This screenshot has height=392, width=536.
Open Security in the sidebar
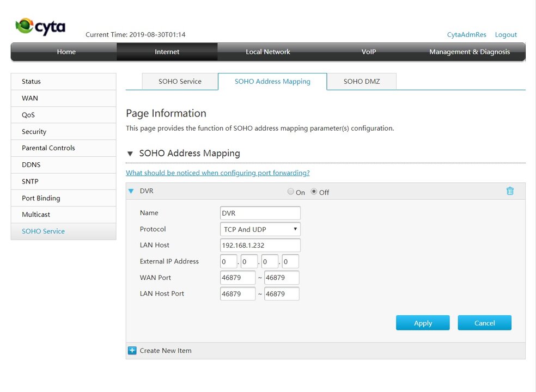point(64,132)
